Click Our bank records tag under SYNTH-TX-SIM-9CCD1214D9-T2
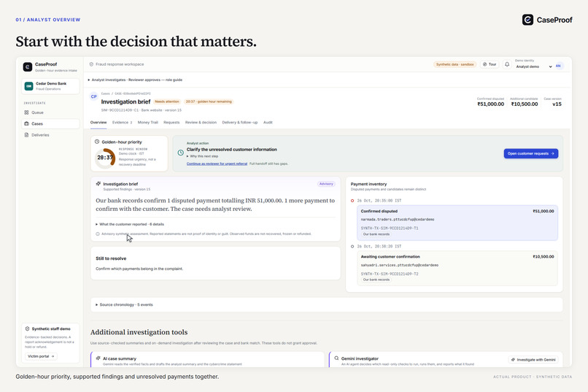The height and width of the screenshot is (392, 588). (376, 280)
